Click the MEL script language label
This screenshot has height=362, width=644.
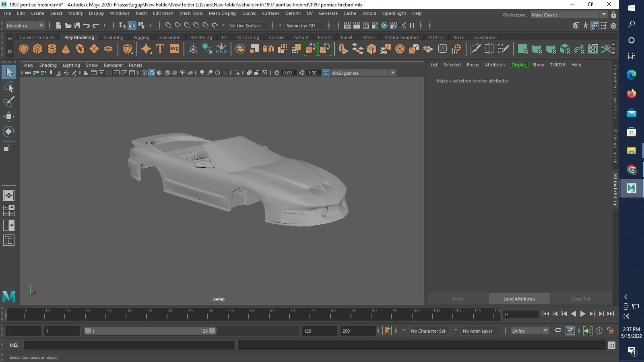click(14, 345)
